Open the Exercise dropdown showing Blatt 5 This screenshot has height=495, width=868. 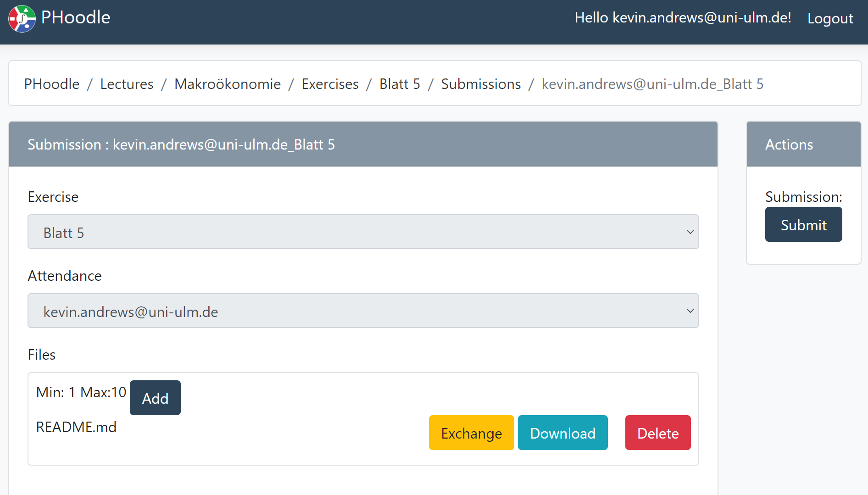[363, 232]
